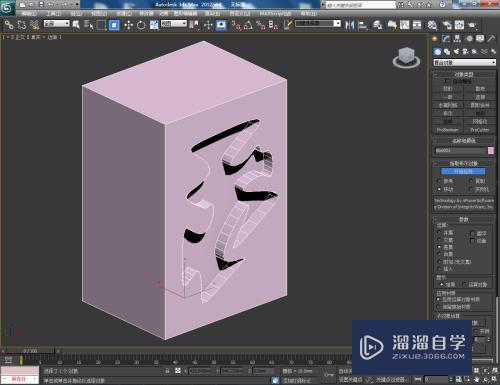Viewport: 500px width, 385px height.
Task: Toggle the Angle Snap icon
Action: (248, 25)
